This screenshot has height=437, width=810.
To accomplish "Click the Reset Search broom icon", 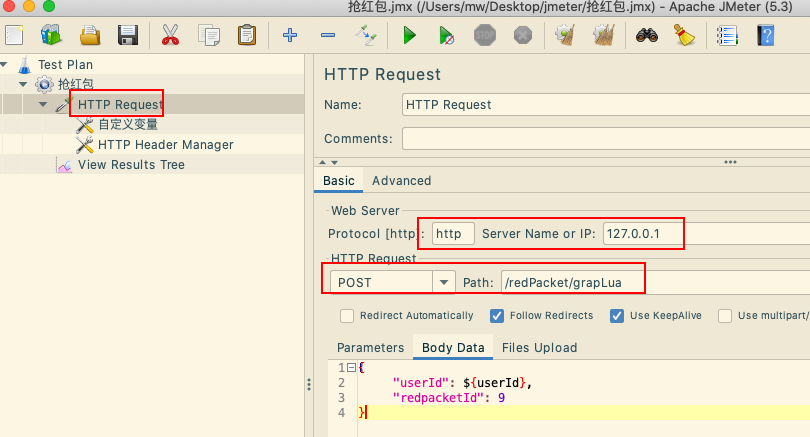I will click(684, 36).
